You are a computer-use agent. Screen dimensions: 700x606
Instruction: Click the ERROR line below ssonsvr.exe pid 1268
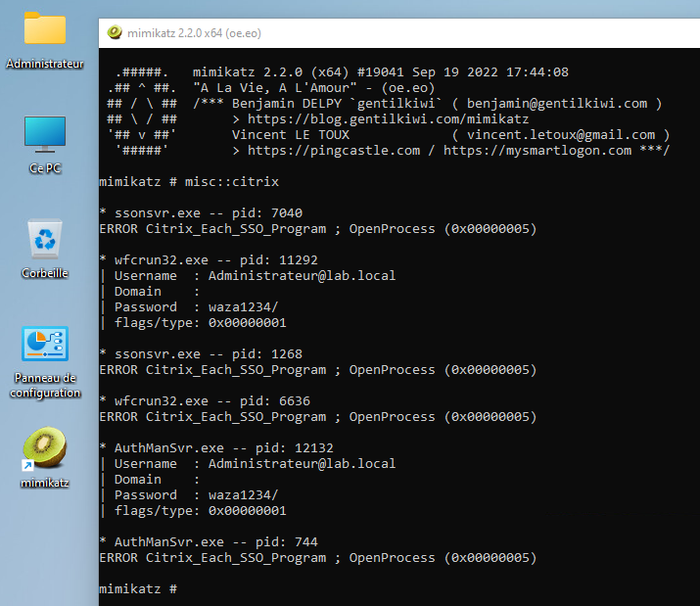click(318, 370)
